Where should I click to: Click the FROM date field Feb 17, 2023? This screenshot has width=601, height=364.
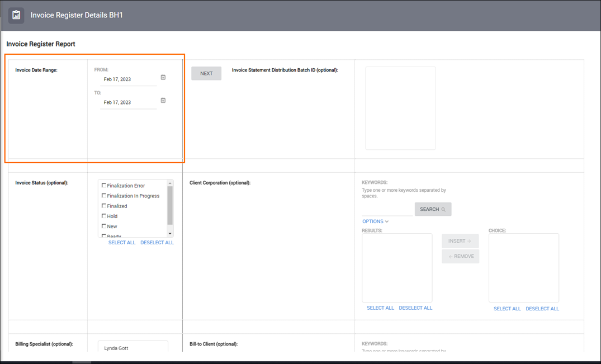coord(129,79)
